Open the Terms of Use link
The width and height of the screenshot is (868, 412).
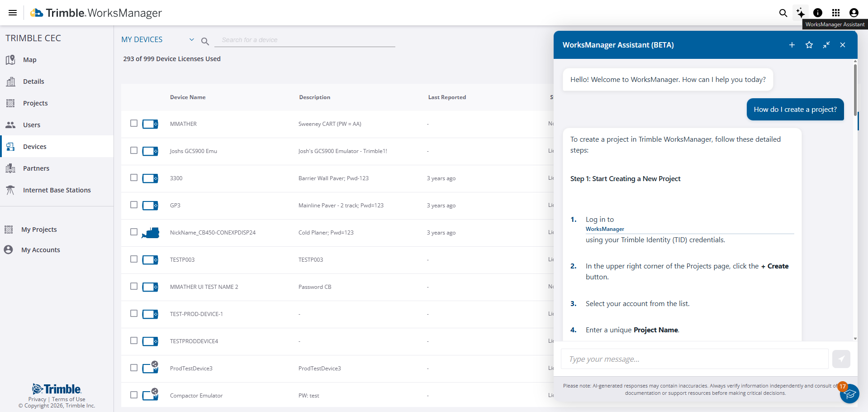tap(68, 399)
